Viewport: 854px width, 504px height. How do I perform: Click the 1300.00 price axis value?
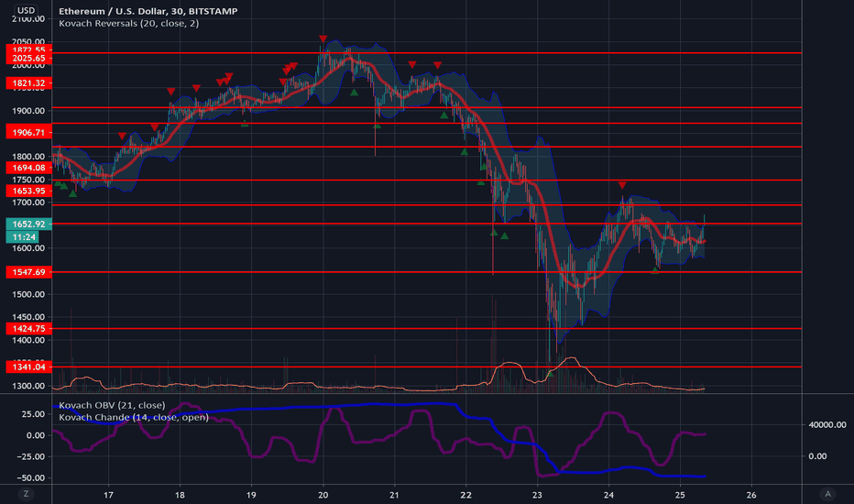click(28, 386)
